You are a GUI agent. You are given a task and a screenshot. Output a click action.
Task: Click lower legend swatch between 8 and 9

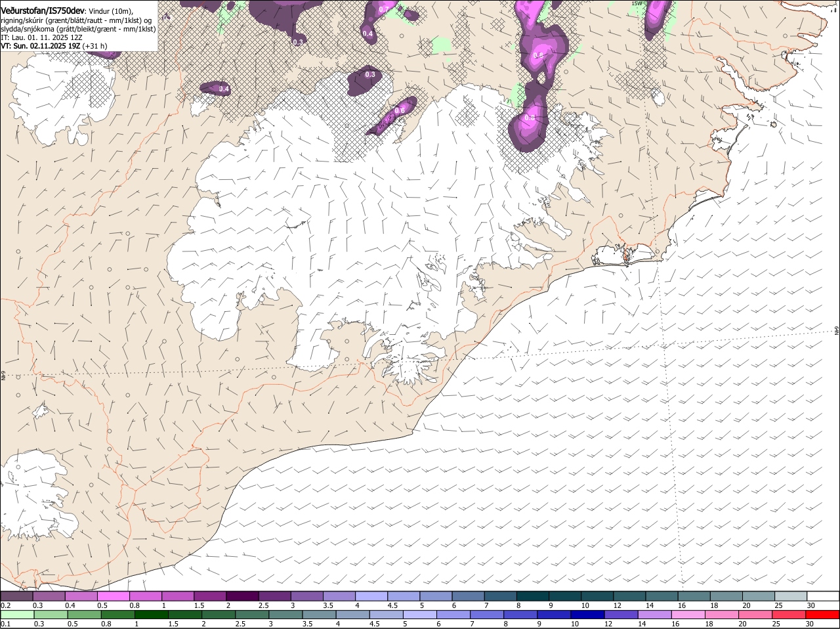click(520, 615)
